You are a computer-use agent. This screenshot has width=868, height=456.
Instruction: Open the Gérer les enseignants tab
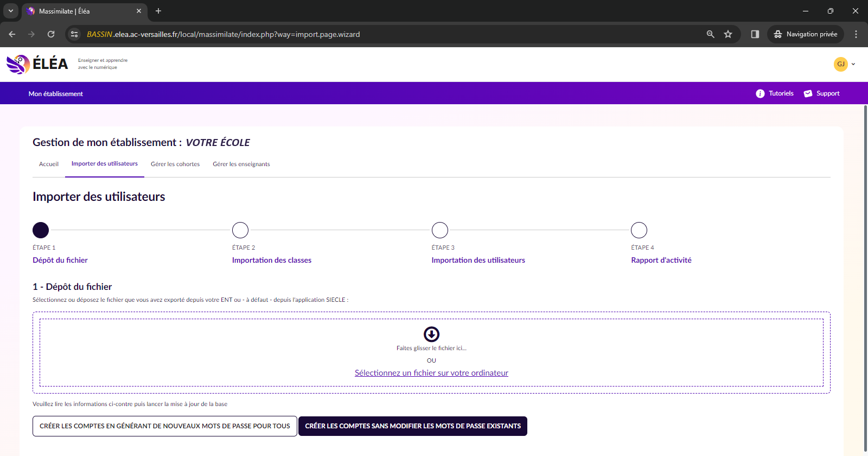[241, 164]
